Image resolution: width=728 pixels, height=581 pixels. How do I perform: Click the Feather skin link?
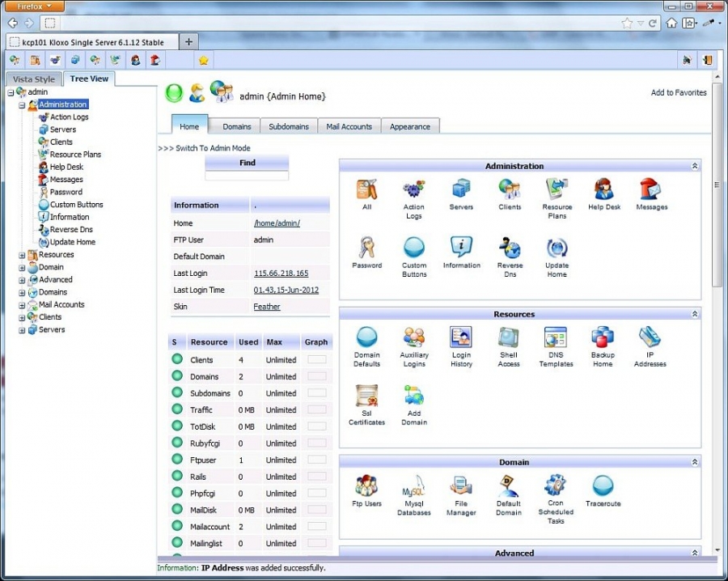pos(267,307)
